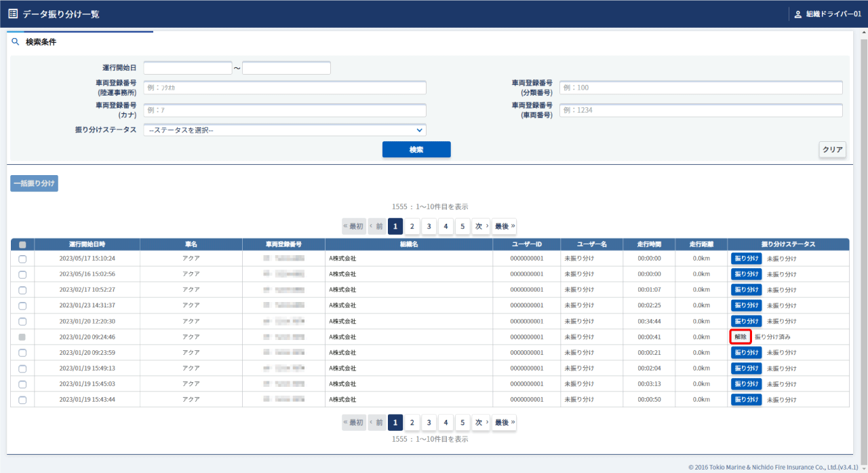Click the search magnifier icon
This screenshot has height=473, width=868.
[16, 42]
